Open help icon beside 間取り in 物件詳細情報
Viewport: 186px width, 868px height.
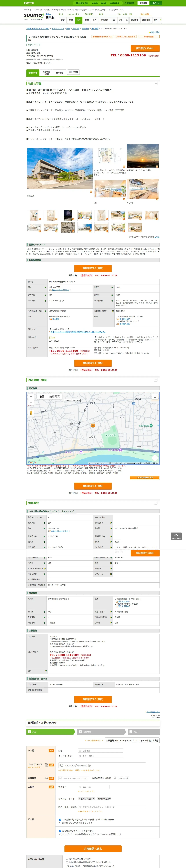tap(112, 287)
